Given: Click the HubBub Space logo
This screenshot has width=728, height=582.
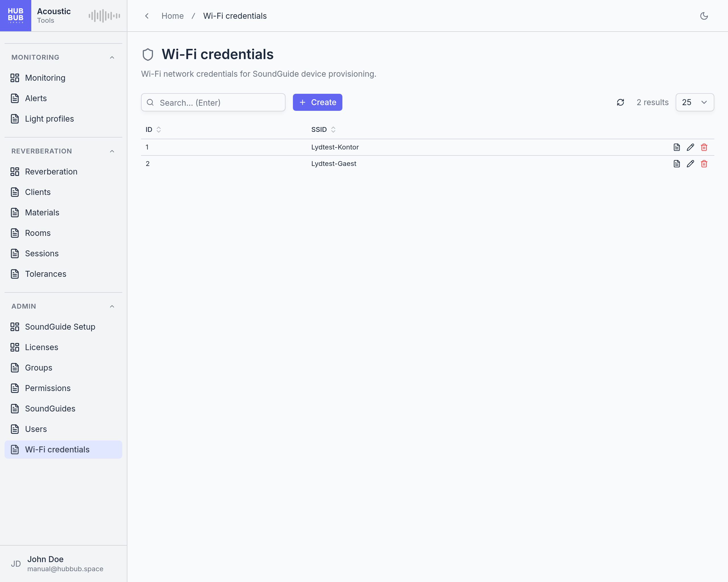Looking at the screenshot, I should click(x=16, y=16).
